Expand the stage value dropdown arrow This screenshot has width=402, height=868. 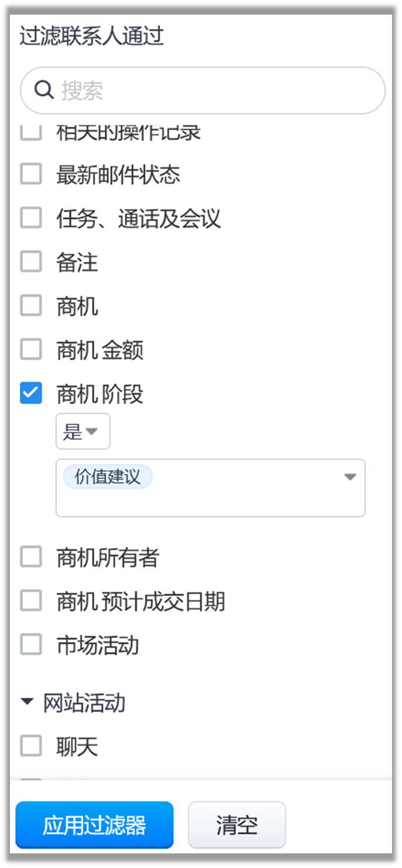point(350,477)
